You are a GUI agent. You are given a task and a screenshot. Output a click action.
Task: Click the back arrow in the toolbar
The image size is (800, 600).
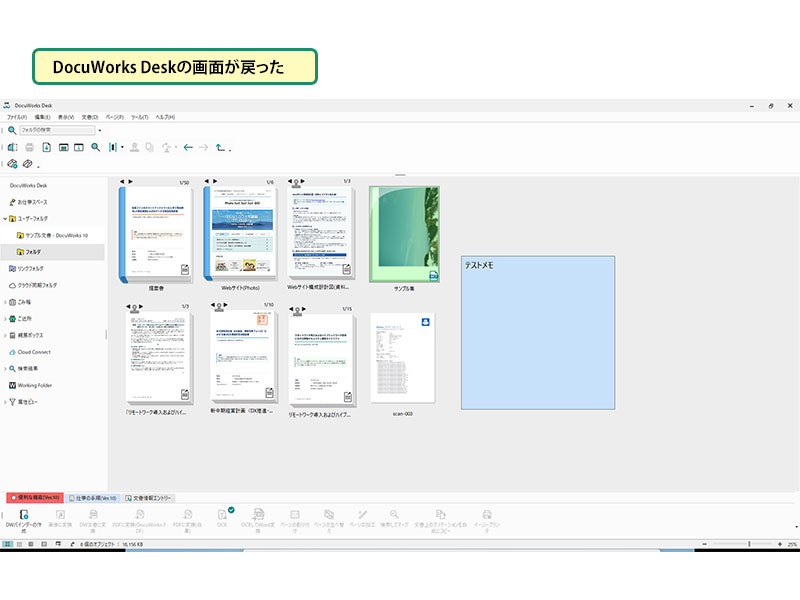tap(188, 147)
